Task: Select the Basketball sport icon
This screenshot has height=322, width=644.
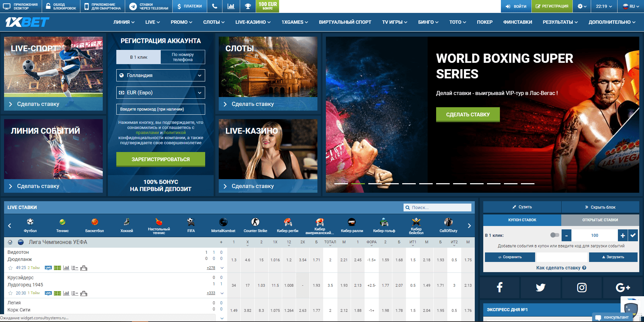Action: (x=95, y=225)
